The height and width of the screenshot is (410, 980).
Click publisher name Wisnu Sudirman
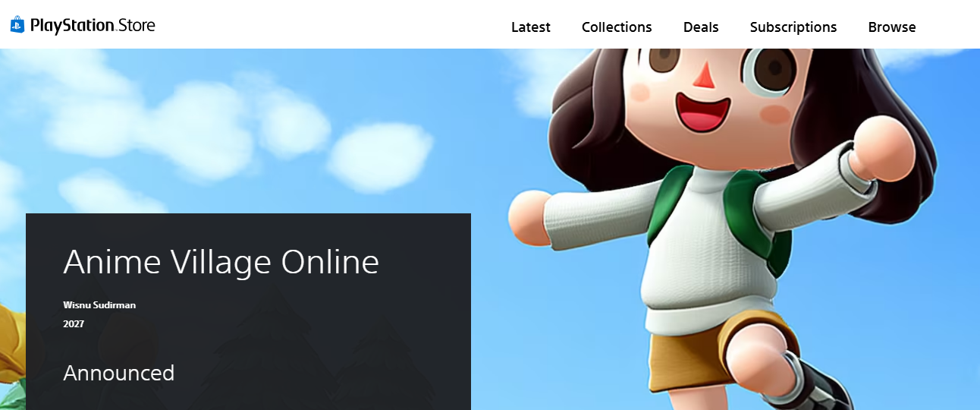click(99, 305)
